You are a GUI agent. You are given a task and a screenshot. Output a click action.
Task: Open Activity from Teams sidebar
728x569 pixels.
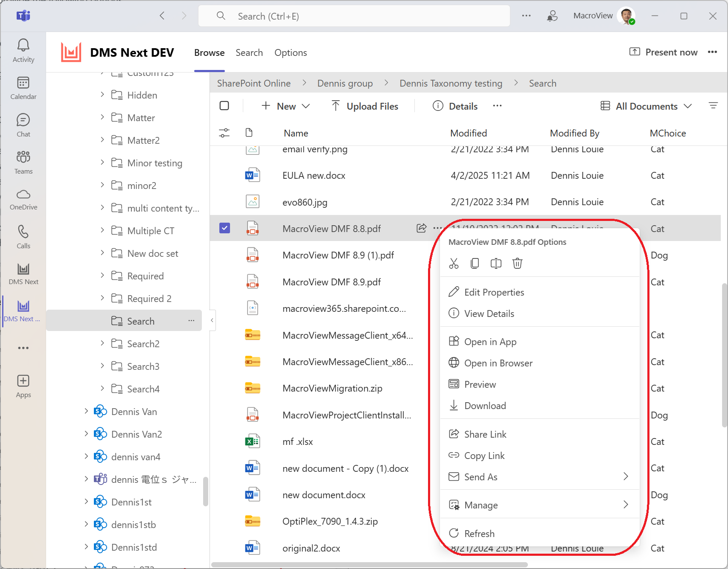pyautogui.click(x=23, y=51)
